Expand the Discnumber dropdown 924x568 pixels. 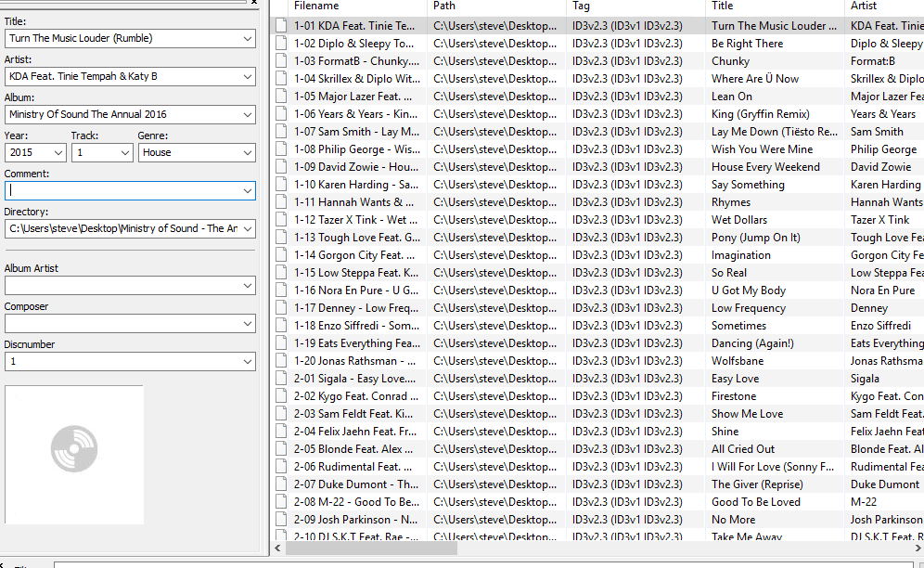coord(248,362)
